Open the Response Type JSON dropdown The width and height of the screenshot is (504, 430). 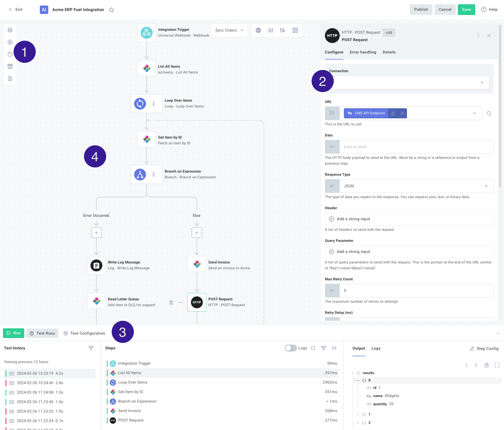tap(486, 186)
